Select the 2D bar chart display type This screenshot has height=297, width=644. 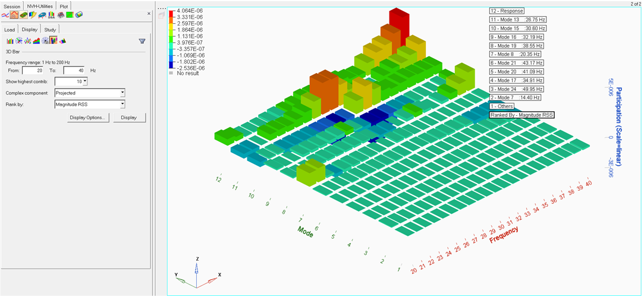10,40
